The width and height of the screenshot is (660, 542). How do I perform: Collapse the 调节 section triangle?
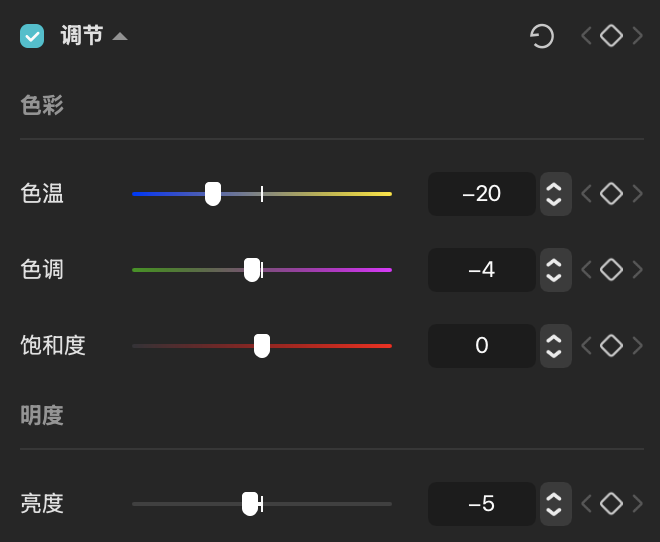point(120,37)
